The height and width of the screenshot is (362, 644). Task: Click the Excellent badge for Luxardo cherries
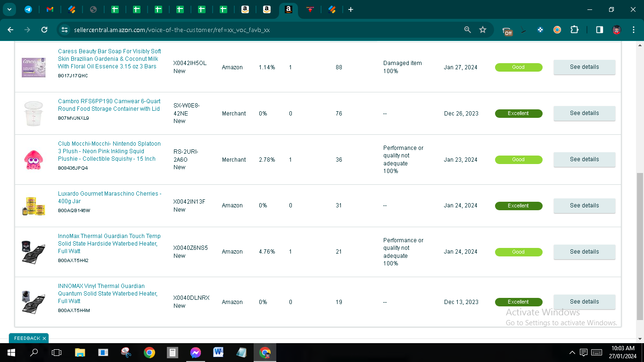click(x=519, y=206)
